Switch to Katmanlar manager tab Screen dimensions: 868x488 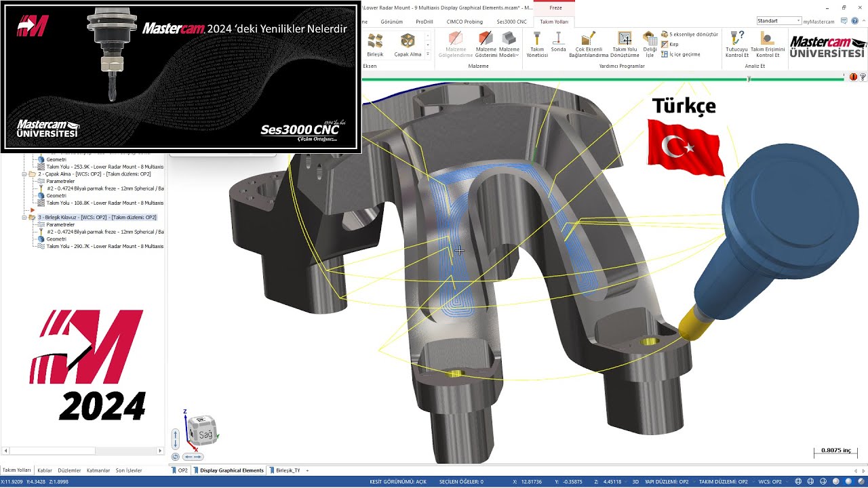[98, 470]
